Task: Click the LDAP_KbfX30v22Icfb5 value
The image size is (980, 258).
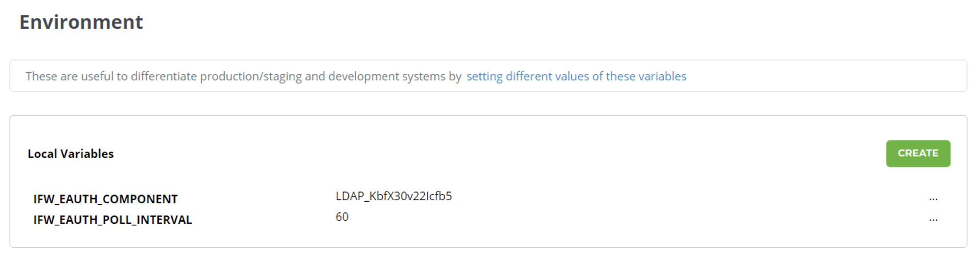Action: coord(393,196)
